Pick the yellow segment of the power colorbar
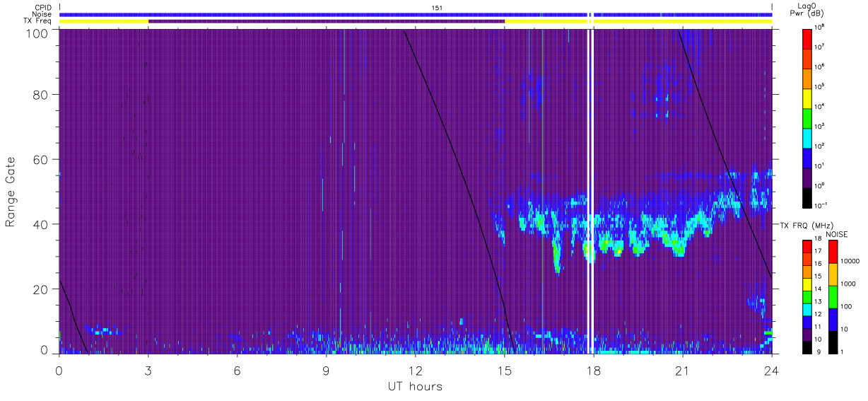 pos(808,97)
